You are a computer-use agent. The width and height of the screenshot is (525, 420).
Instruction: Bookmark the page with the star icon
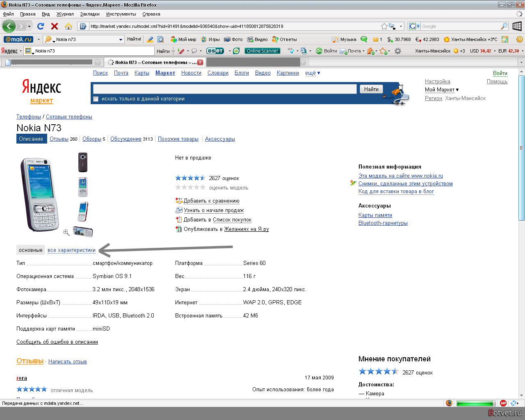coord(384,26)
